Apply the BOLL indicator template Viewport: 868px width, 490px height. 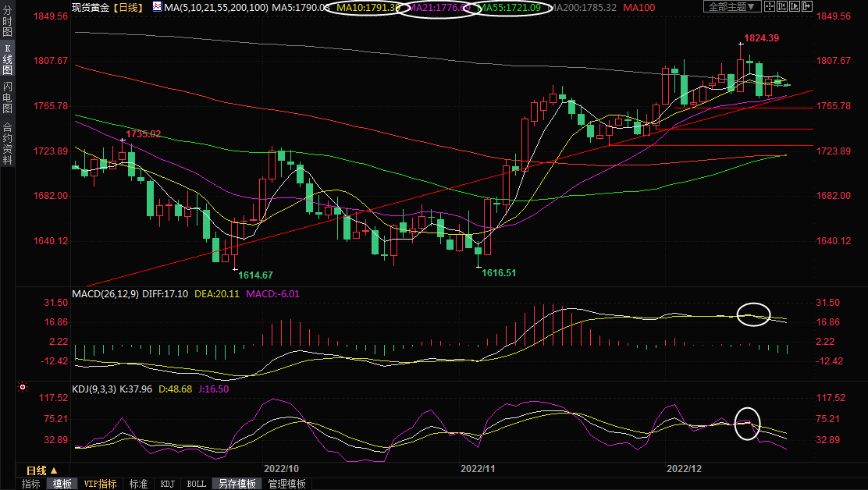click(x=196, y=484)
